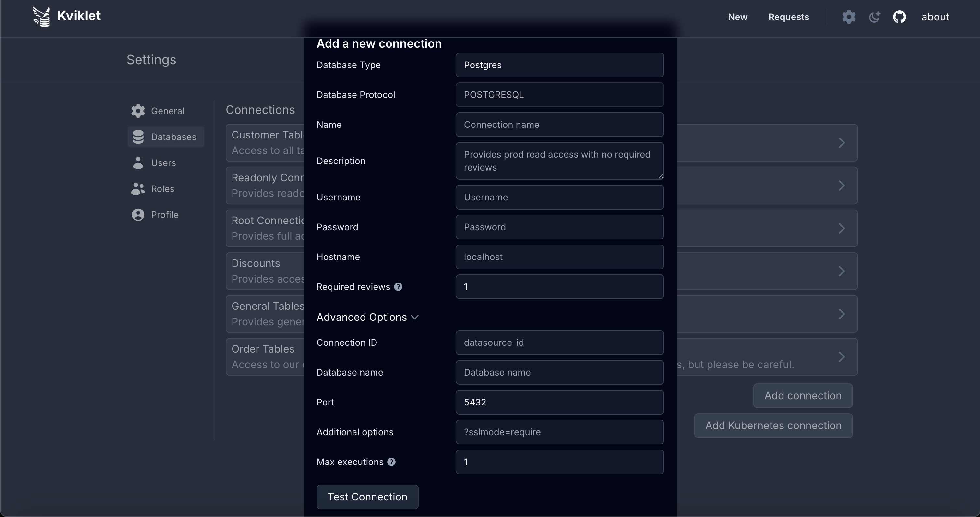The image size is (980, 517).
Task: Click the Test Connection button
Action: (367, 497)
